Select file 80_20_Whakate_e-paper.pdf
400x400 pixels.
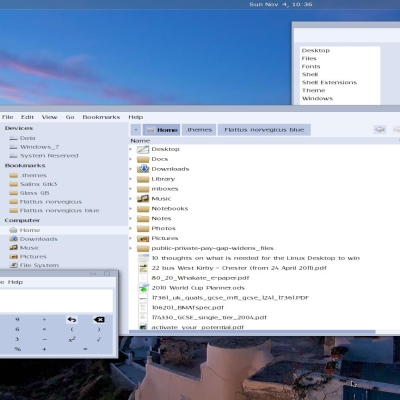pyautogui.click(x=200, y=278)
